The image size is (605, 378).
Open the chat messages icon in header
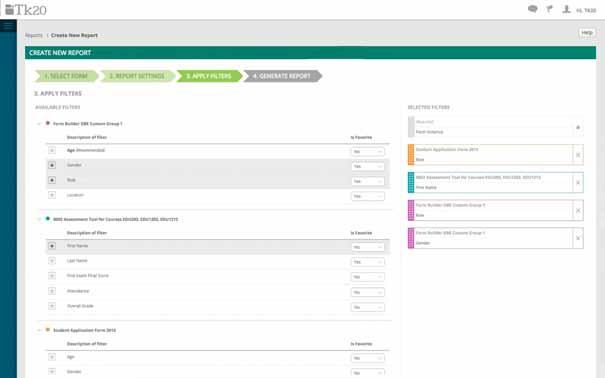[532, 9]
